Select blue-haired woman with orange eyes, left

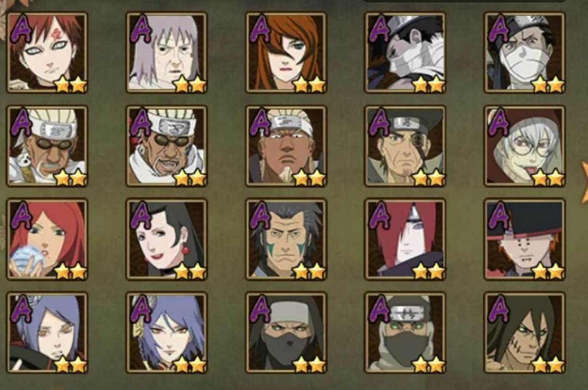click(x=47, y=333)
